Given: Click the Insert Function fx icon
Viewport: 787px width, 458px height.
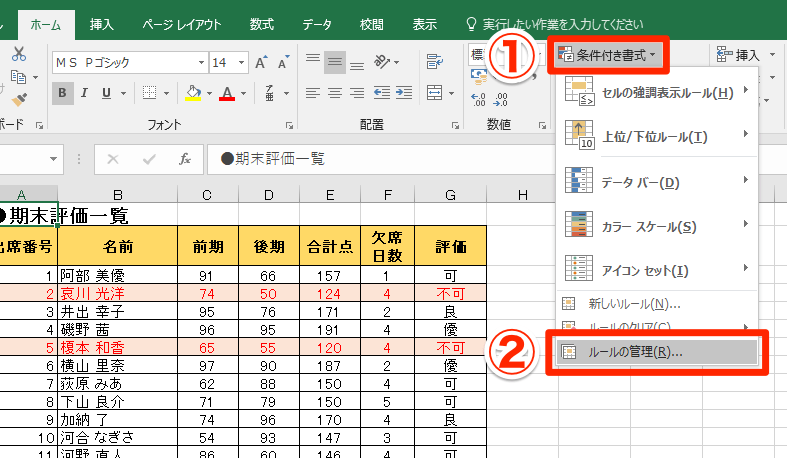Looking at the screenshot, I should [184, 159].
